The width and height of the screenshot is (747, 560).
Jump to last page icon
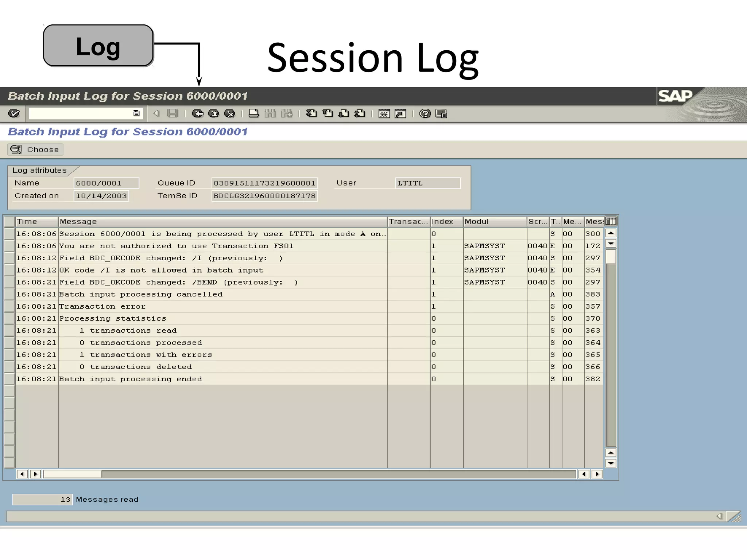click(x=360, y=113)
